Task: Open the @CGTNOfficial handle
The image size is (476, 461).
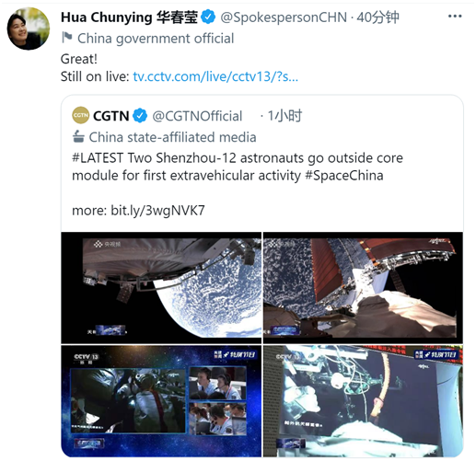Action: pos(197,116)
